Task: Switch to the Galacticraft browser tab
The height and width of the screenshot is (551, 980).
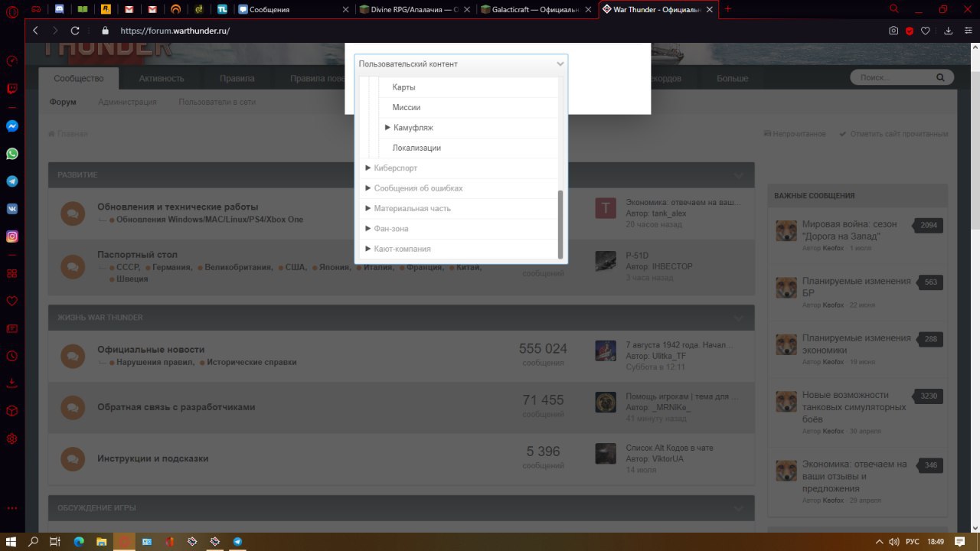Action: pos(536,9)
